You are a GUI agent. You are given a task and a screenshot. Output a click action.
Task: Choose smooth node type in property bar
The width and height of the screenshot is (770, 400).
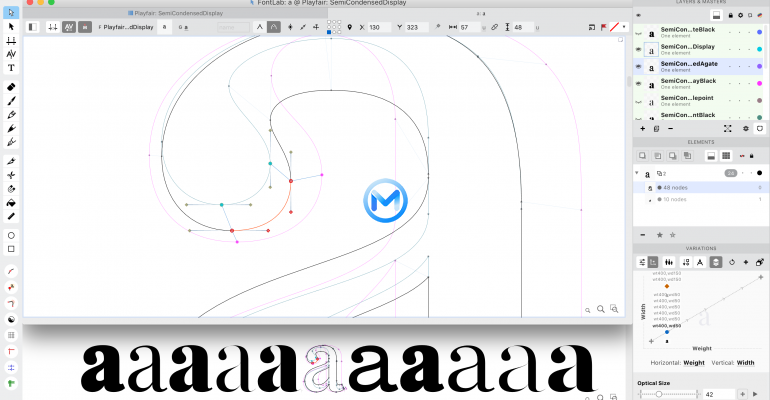point(274,27)
